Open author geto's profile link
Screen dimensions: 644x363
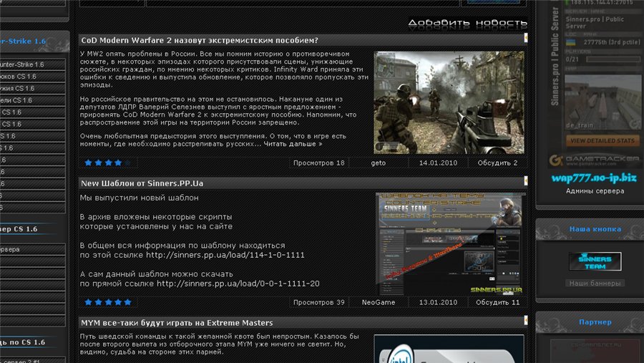point(379,163)
